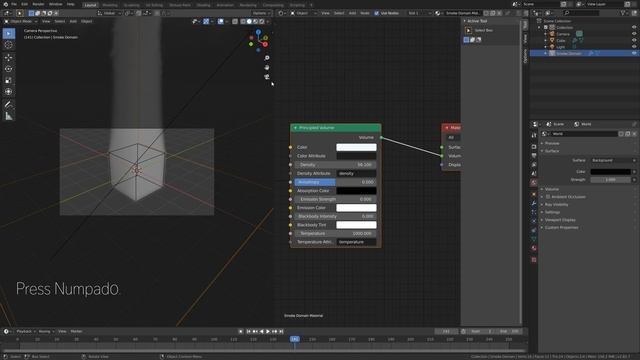Select the Move tool
This screenshot has height=360, width=640.
pos(9,58)
